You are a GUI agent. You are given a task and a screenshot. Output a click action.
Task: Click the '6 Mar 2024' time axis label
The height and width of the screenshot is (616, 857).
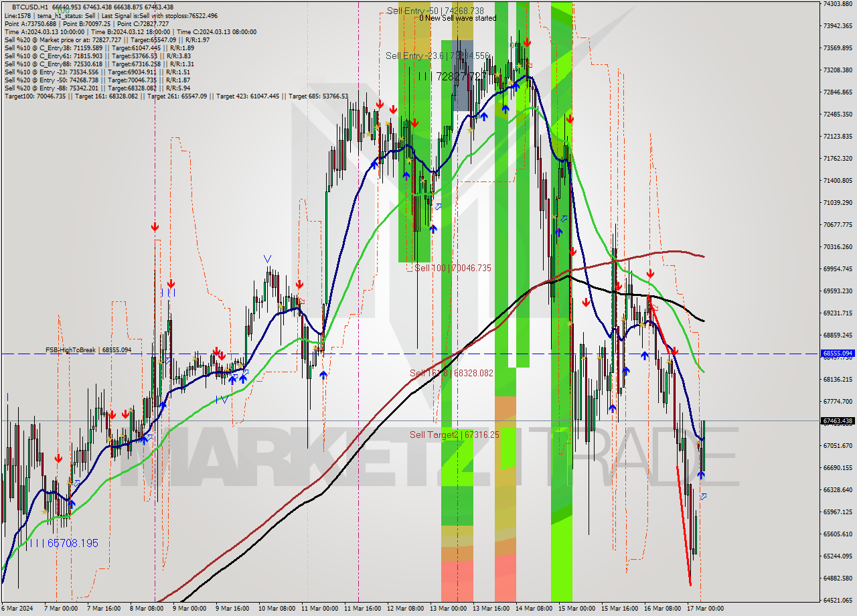click(x=16, y=609)
